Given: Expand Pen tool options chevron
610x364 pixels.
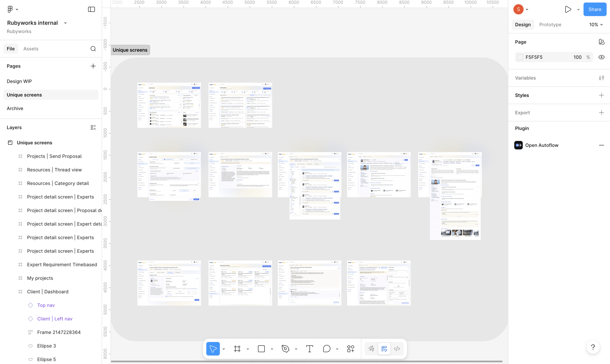Looking at the screenshot, I should (x=296, y=349).
